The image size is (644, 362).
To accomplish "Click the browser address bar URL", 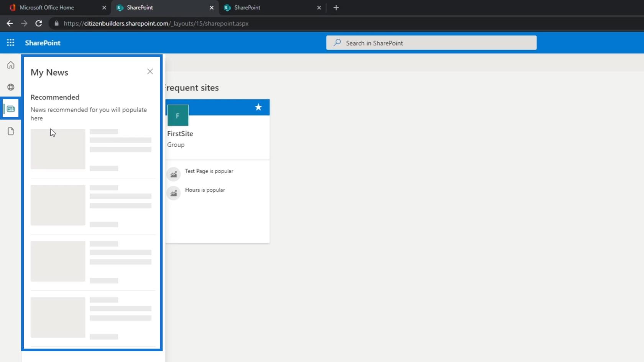I will click(156, 23).
